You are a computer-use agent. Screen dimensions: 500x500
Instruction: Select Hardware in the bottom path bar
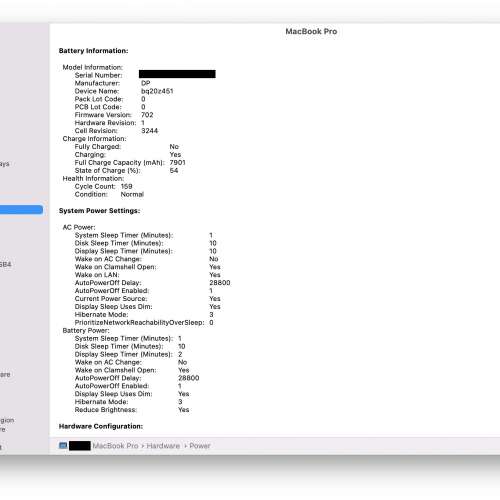[163, 446]
